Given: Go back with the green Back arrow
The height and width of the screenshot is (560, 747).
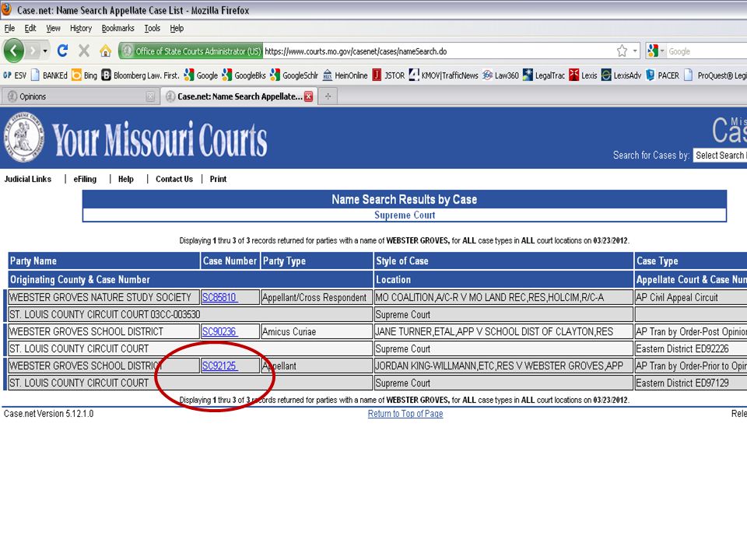Looking at the screenshot, I should coord(14,51).
